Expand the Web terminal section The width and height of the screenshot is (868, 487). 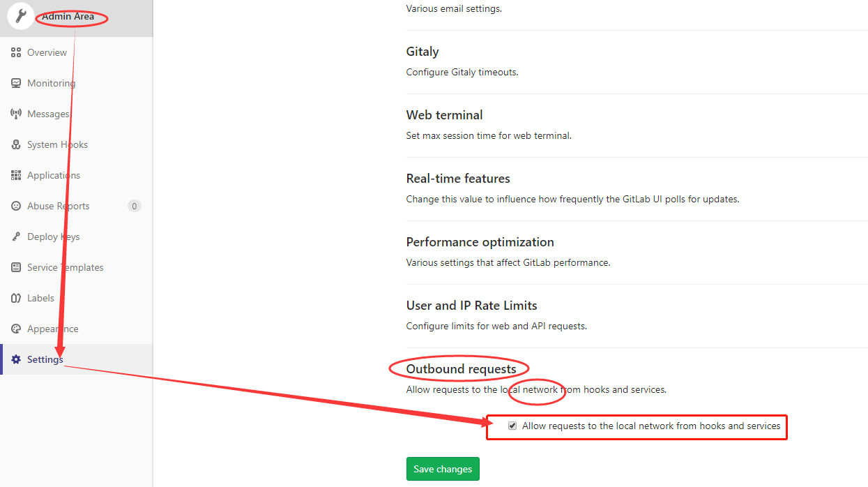pos(445,115)
